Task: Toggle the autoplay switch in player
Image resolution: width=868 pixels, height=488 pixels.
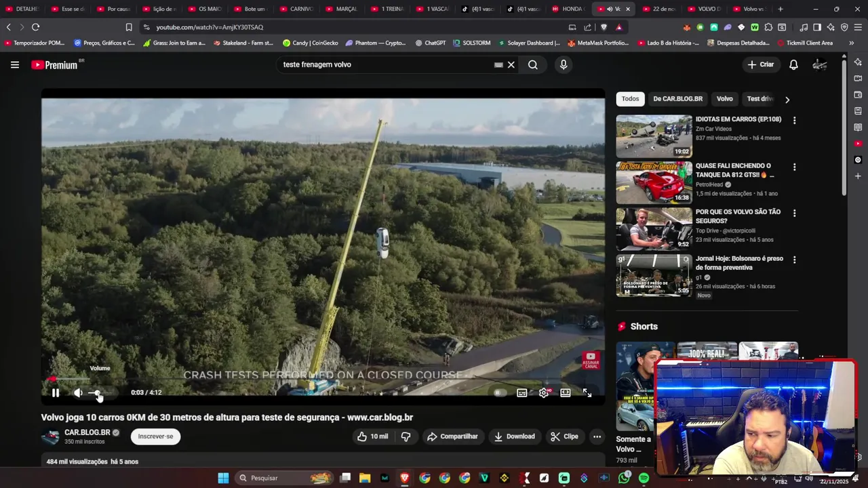Action: click(x=500, y=393)
